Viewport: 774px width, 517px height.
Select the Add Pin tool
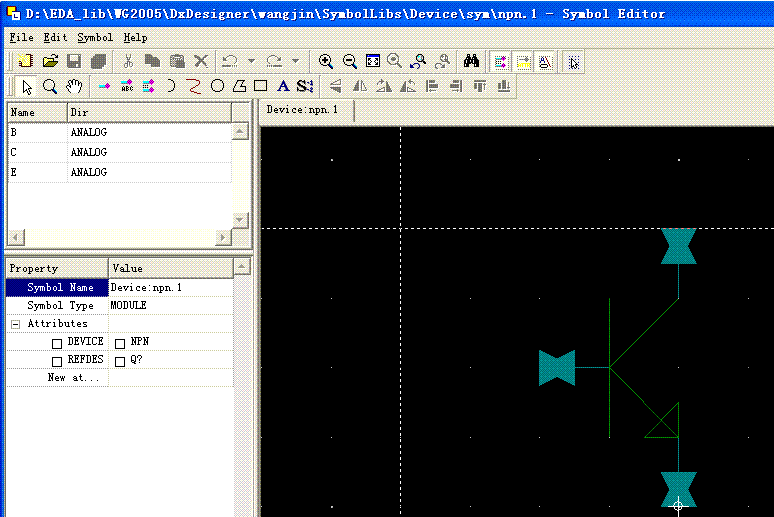tap(104, 86)
